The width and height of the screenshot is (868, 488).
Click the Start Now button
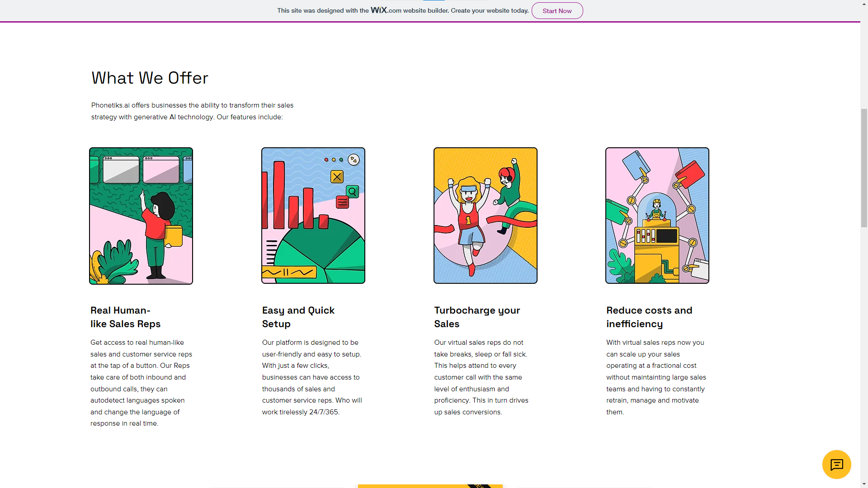(557, 11)
